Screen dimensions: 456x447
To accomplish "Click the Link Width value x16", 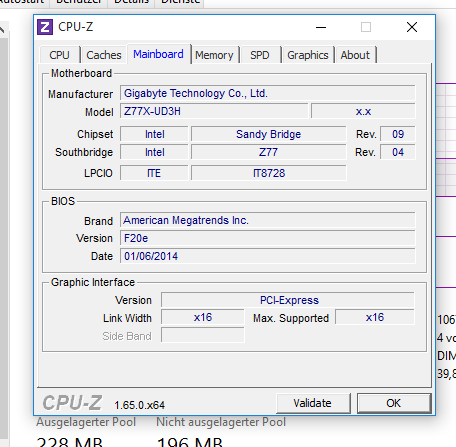I will (x=203, y=317).
